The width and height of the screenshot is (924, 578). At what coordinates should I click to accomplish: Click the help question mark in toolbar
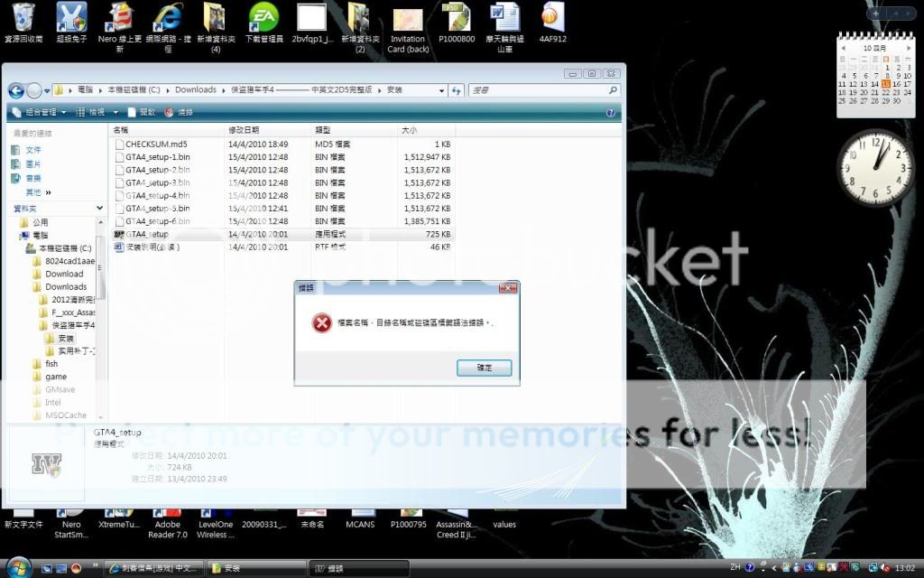(611, 112)
